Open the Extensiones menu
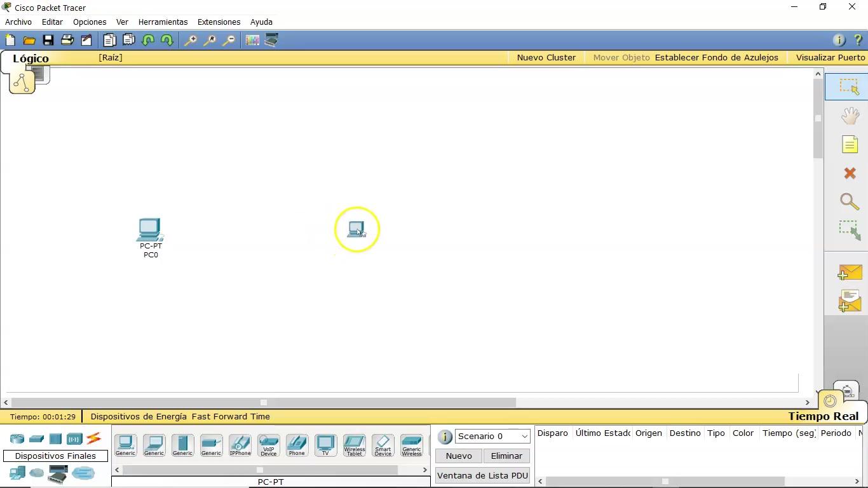Screen dimensions: 868x488 click(x=219, y=22)
